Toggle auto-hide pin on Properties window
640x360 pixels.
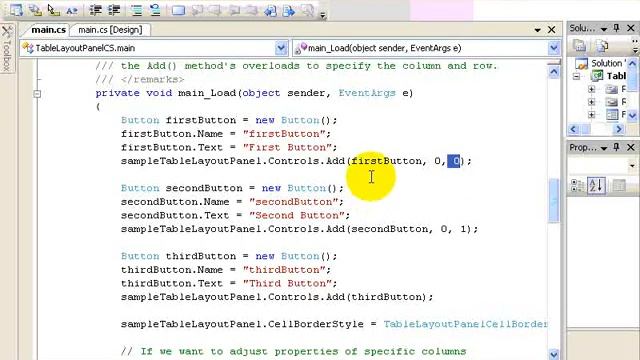point(616,147)
